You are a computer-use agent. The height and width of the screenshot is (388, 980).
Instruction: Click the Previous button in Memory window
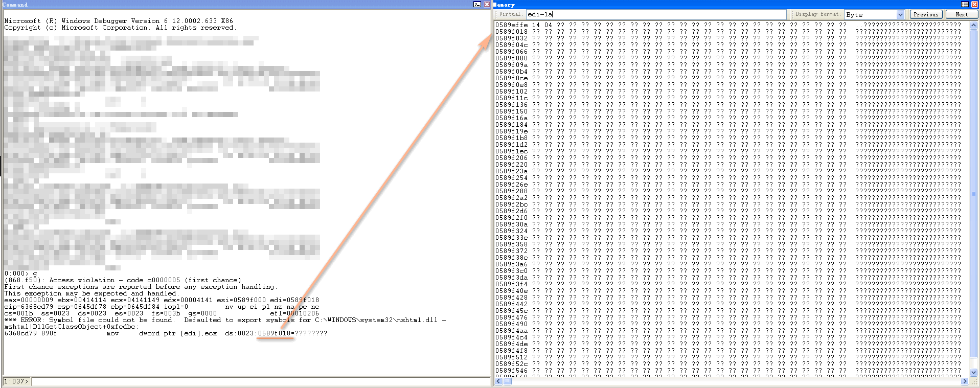(926, 14)
